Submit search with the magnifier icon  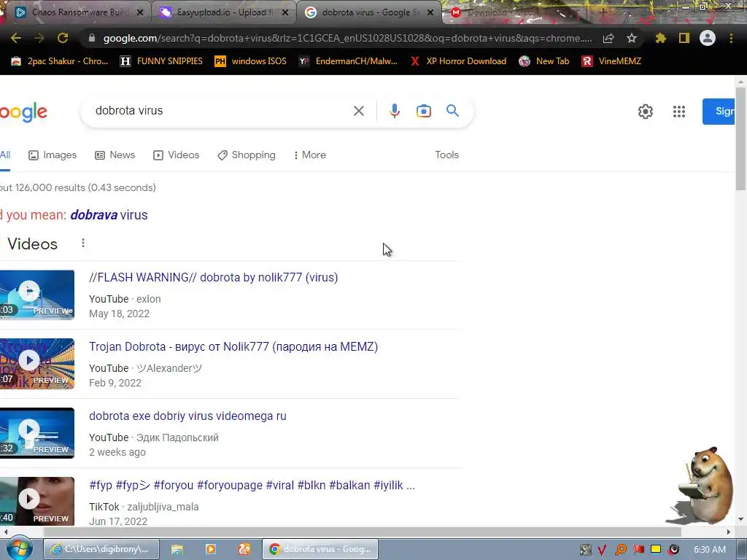tap(452, 111)
